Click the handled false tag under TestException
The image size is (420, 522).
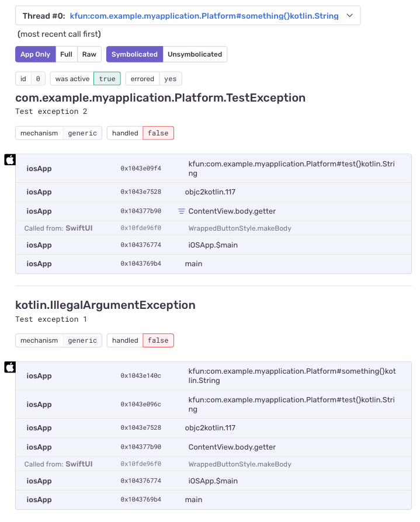point(140,133)
